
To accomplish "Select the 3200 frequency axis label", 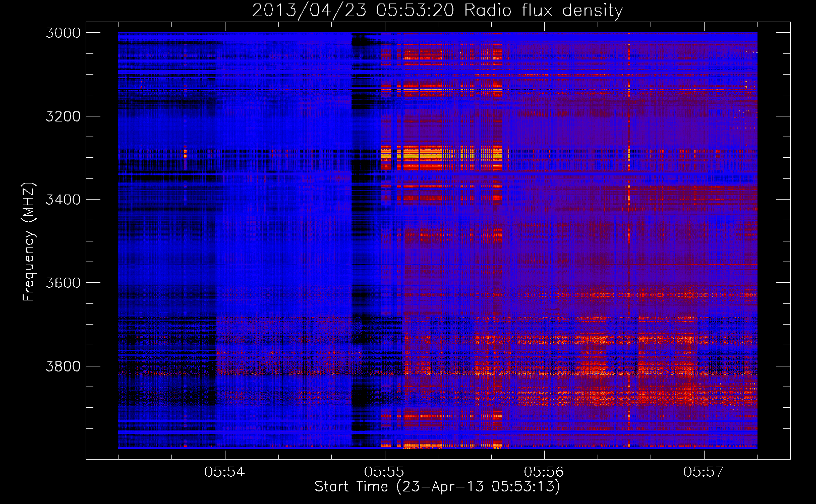I will [x=63, y=116].
